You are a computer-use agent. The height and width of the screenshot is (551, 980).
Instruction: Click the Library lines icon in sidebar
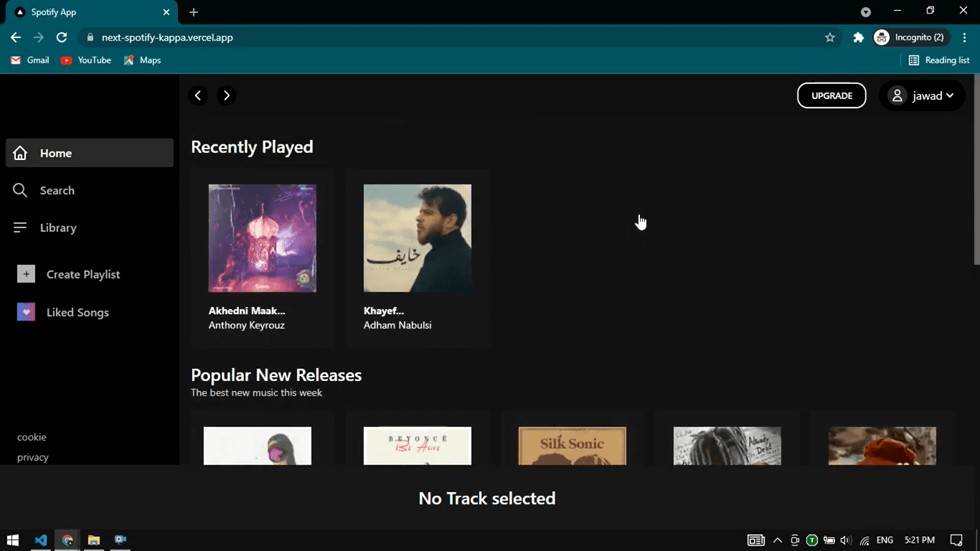tap(20, 227)
